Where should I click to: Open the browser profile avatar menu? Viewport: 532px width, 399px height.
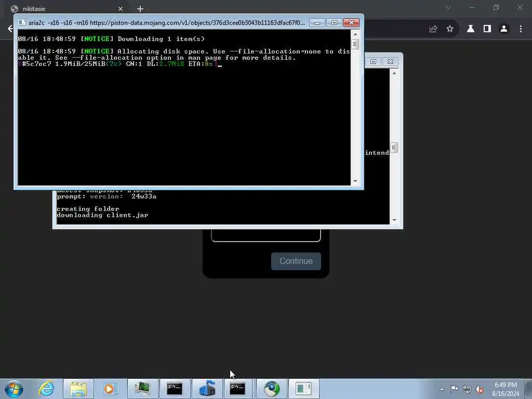[x=504, y=29]
